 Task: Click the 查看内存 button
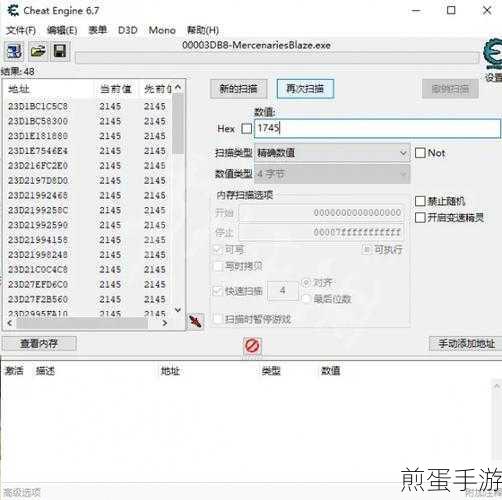[x=39, y=343]
